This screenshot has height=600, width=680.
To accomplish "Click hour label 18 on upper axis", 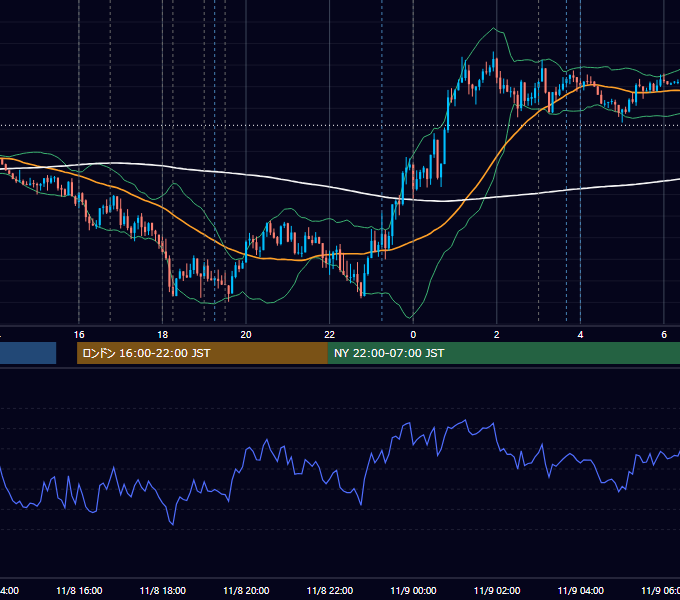I will pos(163,335).
